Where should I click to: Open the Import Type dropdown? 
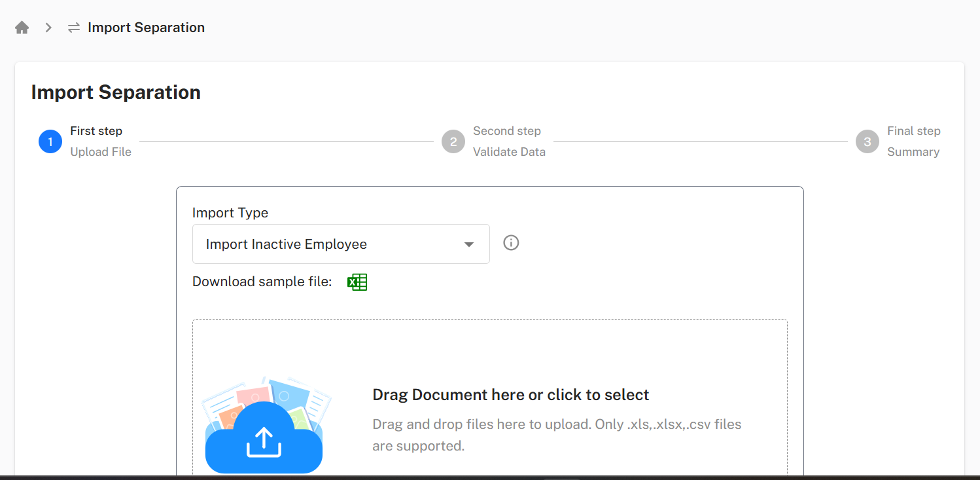click(340, 244)
